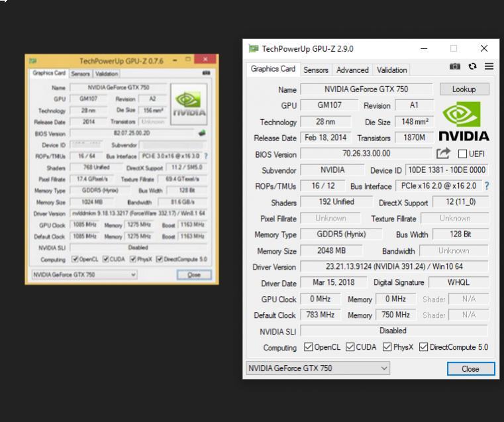Viewport: 504px width, 422px height.
Task: Select Graphics Card tab in GPU-Z 2.9.0
Action: [273, 69]
